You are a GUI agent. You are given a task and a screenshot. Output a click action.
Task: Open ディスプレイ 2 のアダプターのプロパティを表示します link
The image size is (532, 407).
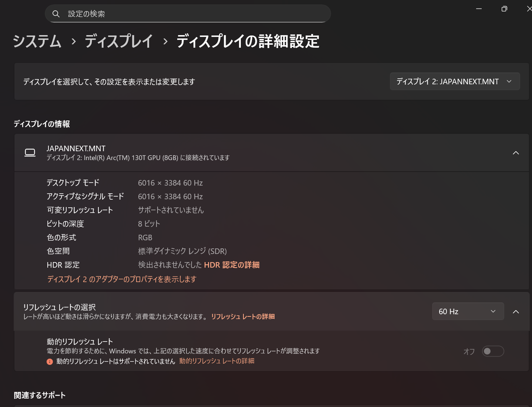122,279
